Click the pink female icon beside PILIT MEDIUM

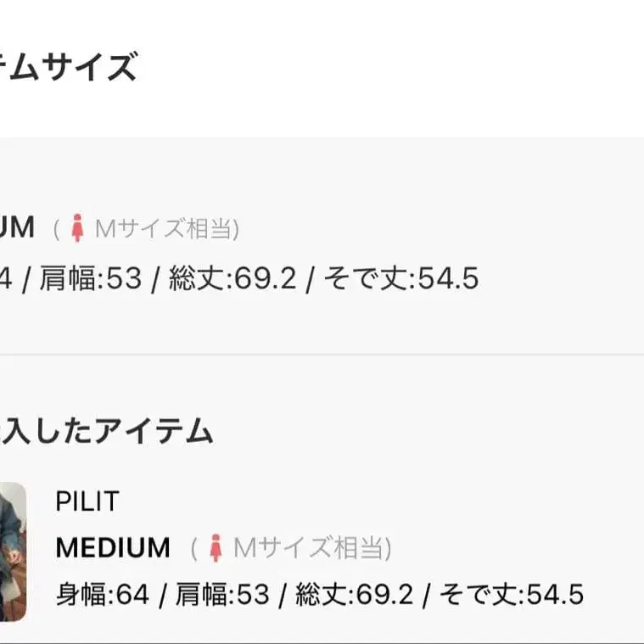[216, 548]
